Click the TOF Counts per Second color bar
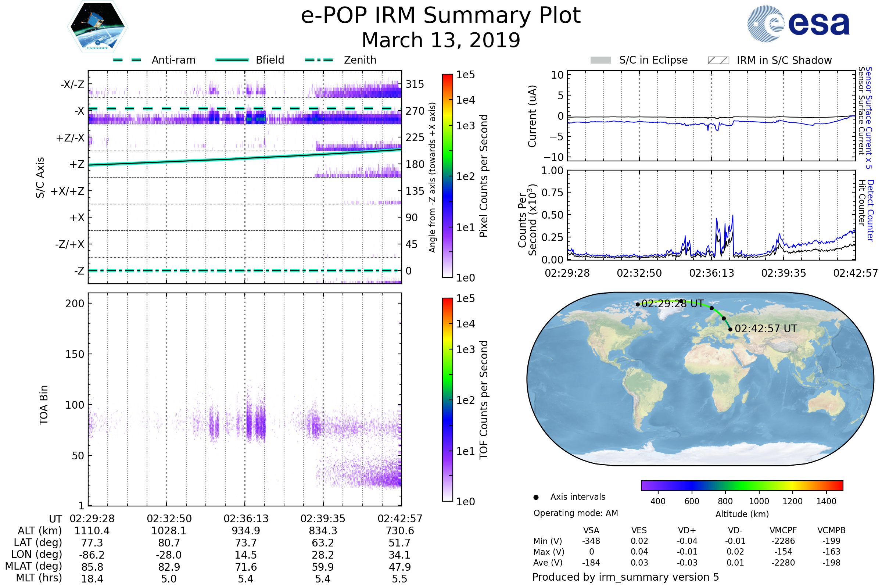This screenshot has height=588, width=882. pos(448,400)
